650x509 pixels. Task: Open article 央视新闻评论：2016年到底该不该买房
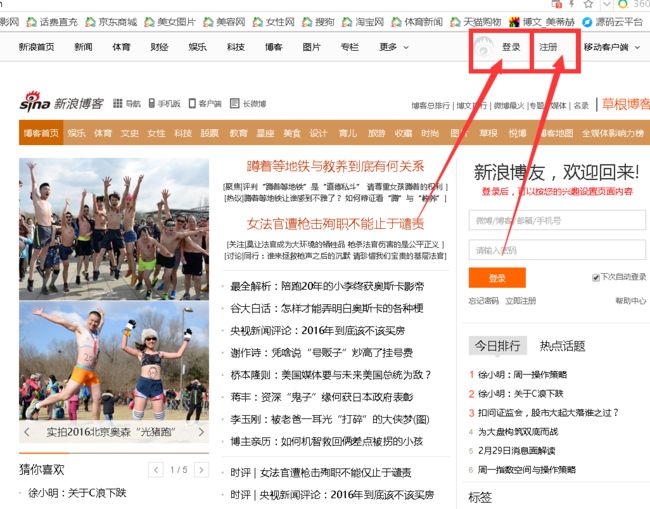(x=318, y=331)
